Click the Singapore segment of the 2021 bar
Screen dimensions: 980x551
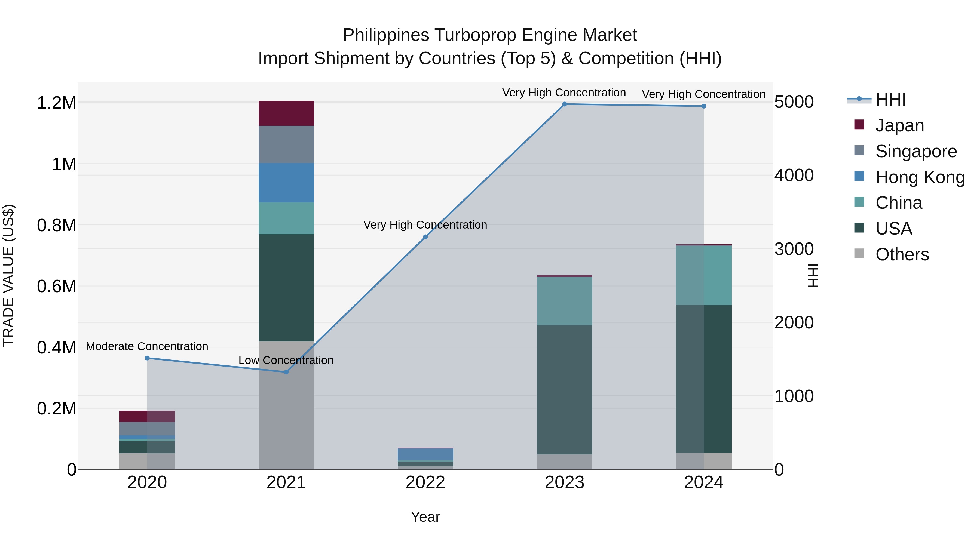[x=286, y=144]
